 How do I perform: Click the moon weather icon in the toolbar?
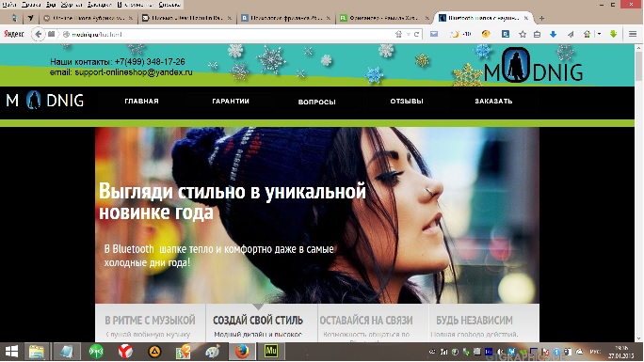tap(454, 34)
